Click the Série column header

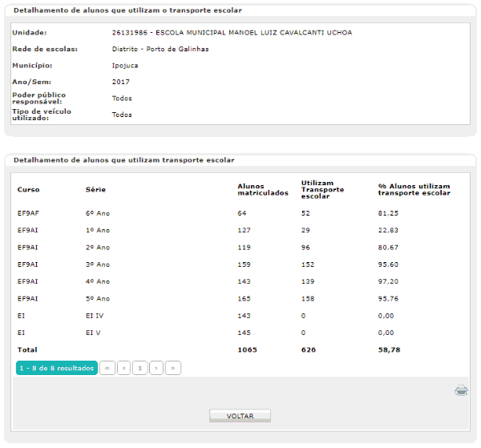tap(95, 190)
